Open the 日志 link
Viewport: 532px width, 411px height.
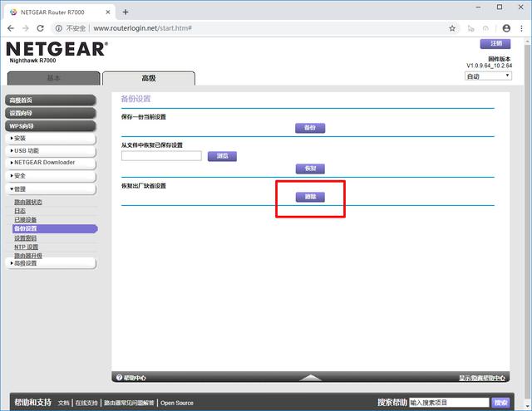[x=20, y=211]
